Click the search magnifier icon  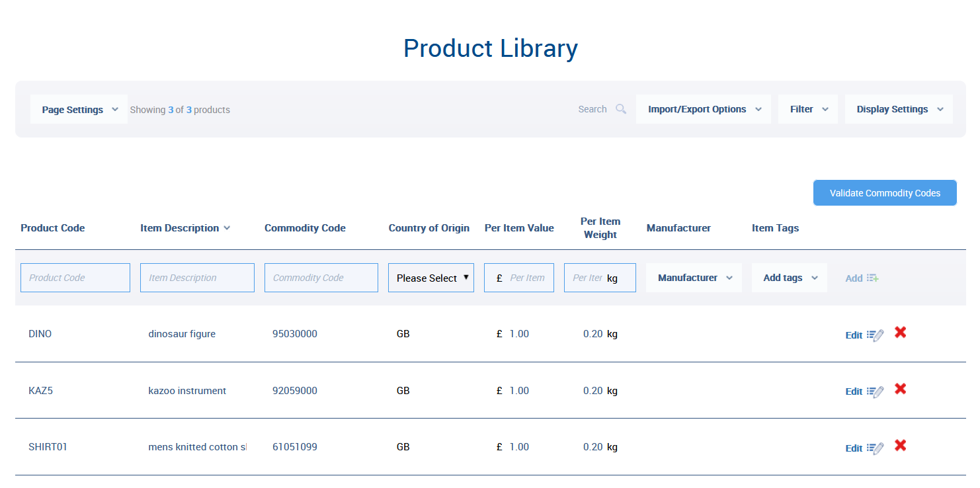coord(620,108)
